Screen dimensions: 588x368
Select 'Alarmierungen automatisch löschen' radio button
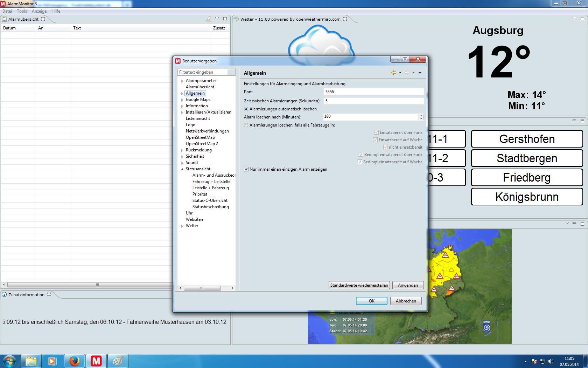[246, 109]
